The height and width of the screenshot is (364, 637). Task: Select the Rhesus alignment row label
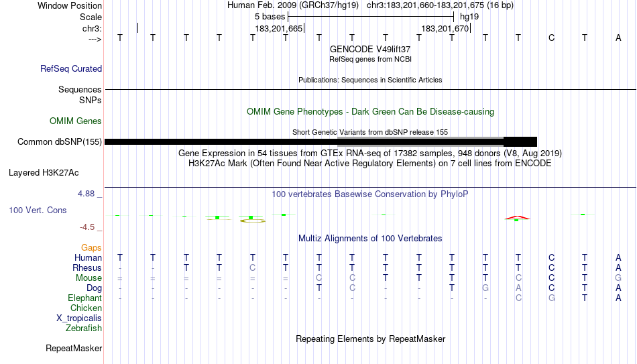click(87, 267)
